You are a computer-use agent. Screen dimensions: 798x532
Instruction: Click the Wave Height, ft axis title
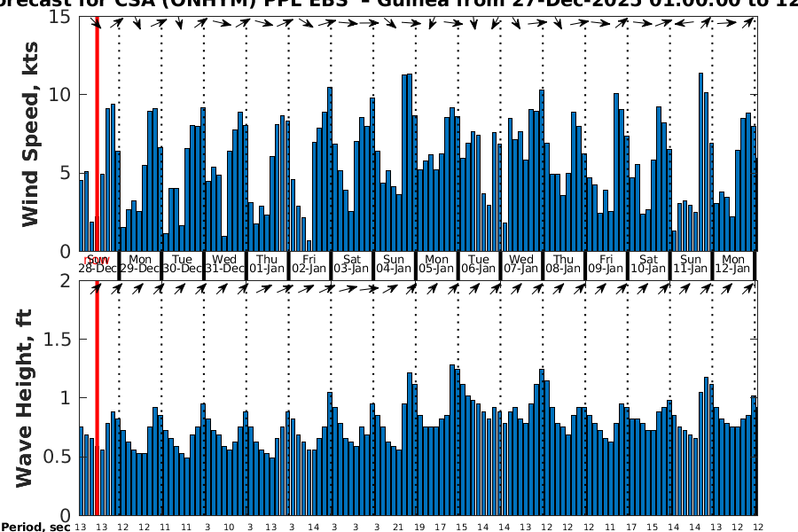click(25, 397)
